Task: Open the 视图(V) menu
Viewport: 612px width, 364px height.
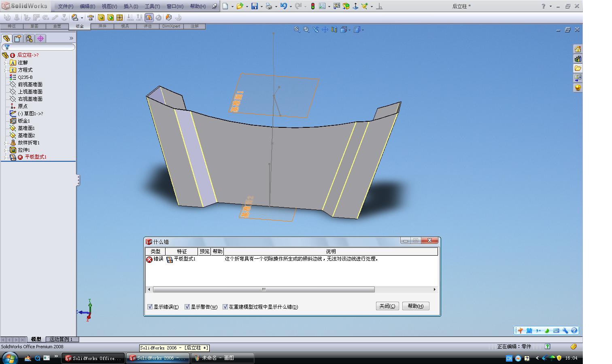Action: (109, 6)
